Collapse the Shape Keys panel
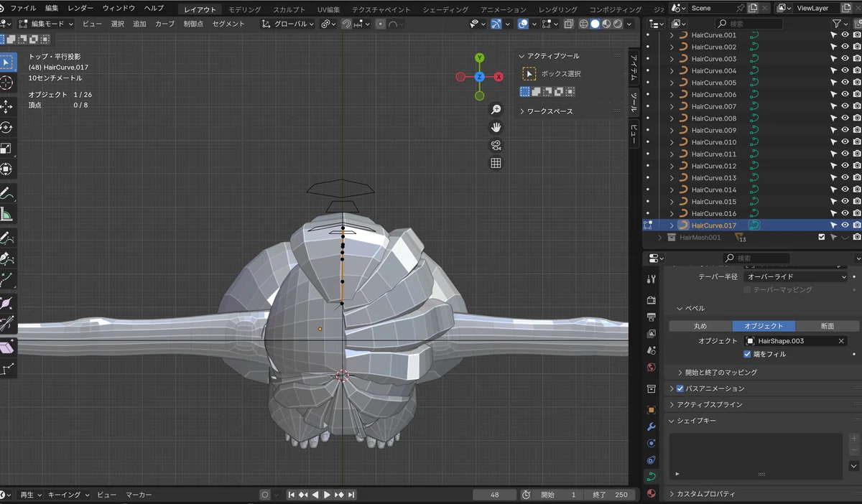The width and height of the screenshot is (862, 504). [x=673, y=421]
